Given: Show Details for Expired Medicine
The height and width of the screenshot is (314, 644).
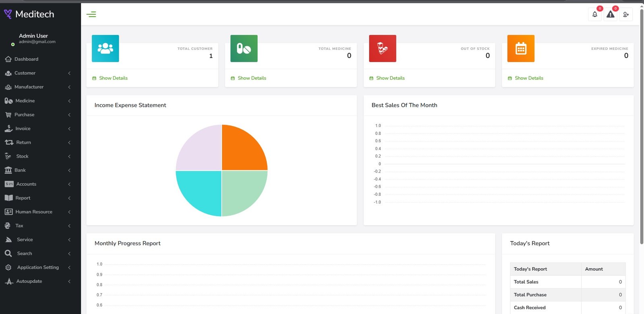Looking at the screenshot, I should pyautogui.click(x=528, y=78).
